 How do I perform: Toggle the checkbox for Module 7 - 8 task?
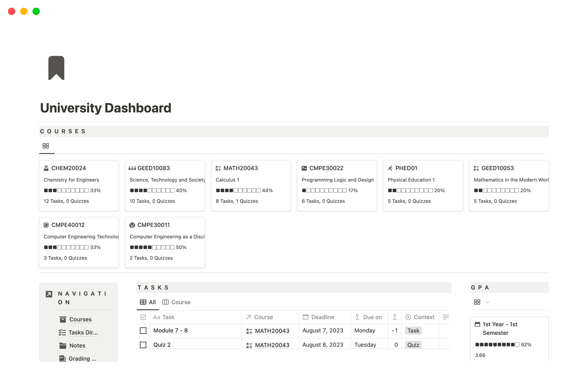click(144, 331)
